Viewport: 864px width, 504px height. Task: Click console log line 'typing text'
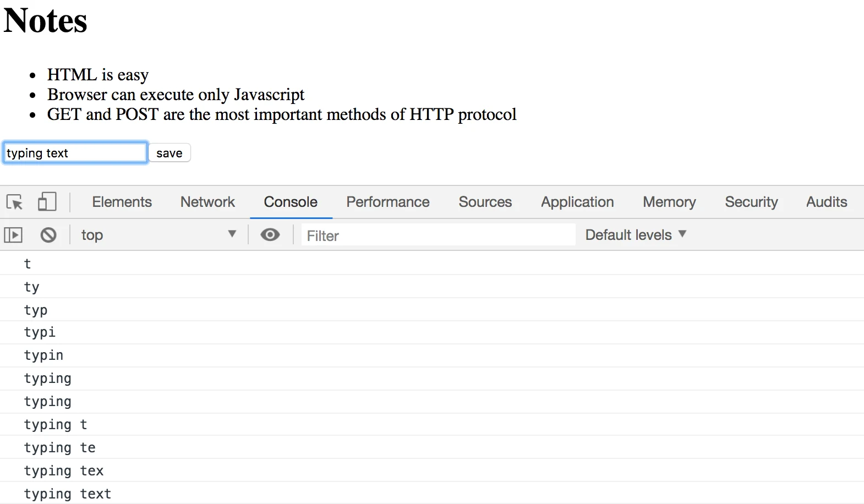coord(432,493)
